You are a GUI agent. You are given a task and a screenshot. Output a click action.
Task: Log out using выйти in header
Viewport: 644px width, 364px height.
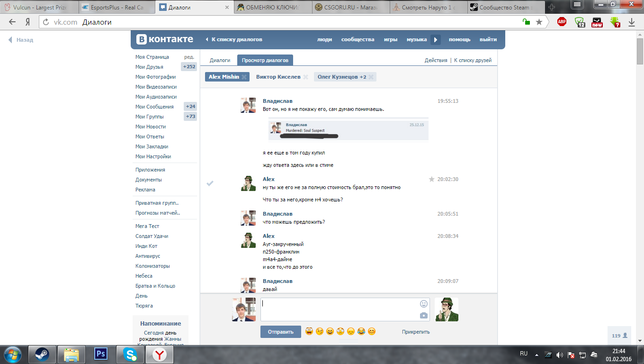pos(488,40)
